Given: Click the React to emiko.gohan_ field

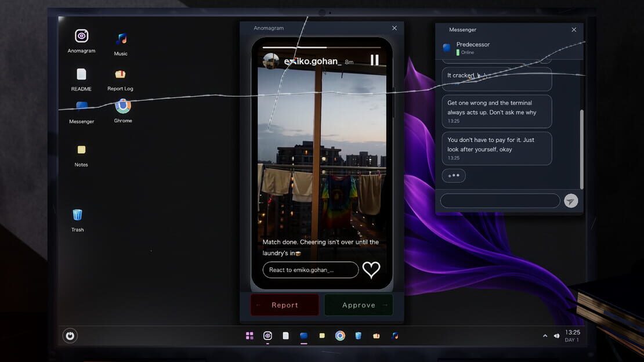Looking at the screenshot, I should click(x=310, y=270).
